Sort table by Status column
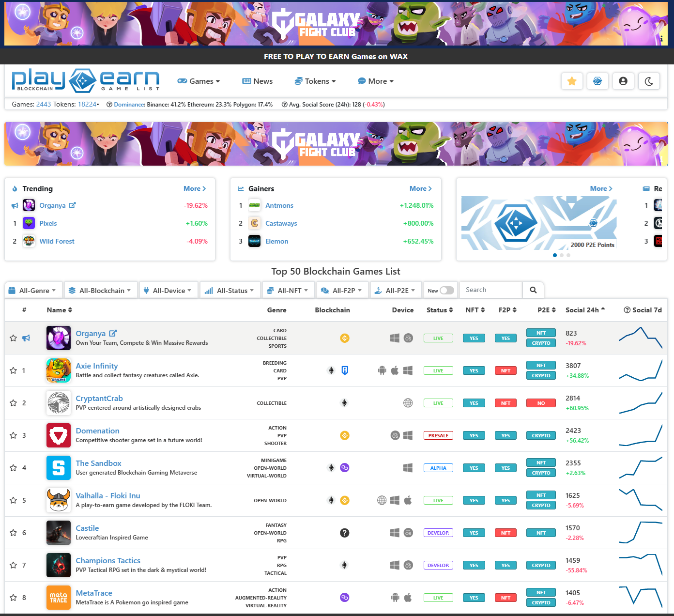674x616 pixels. 440,310
